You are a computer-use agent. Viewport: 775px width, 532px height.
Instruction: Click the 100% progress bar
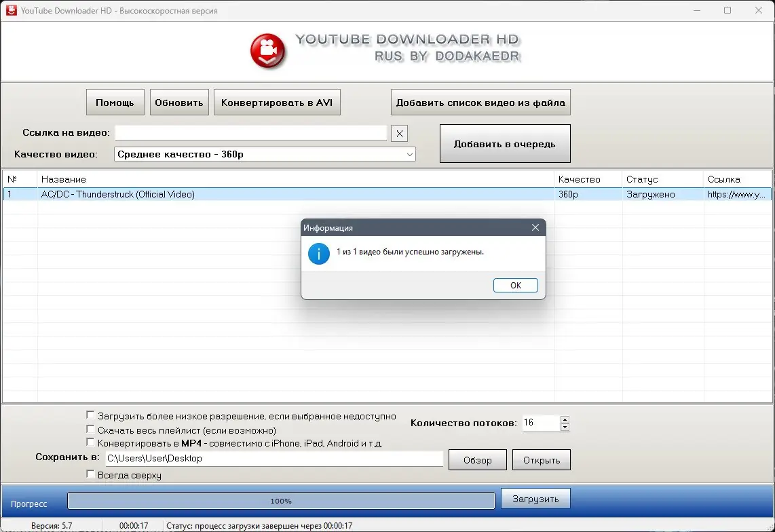click(281, 501)
